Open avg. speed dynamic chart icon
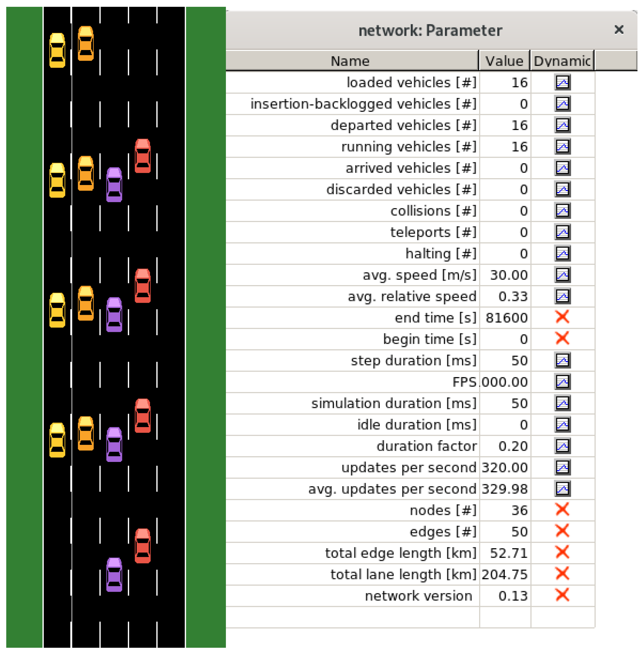 pyautogui.click(x=562, y=275)
